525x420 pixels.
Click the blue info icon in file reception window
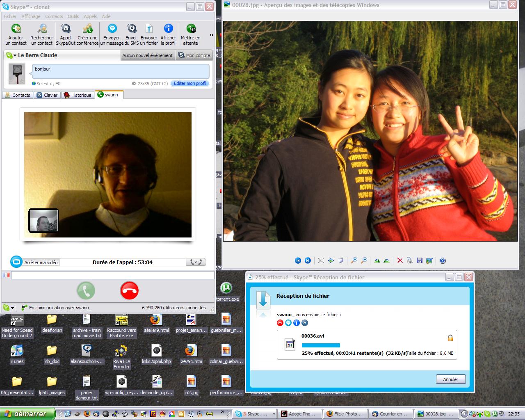click(297, 323)
